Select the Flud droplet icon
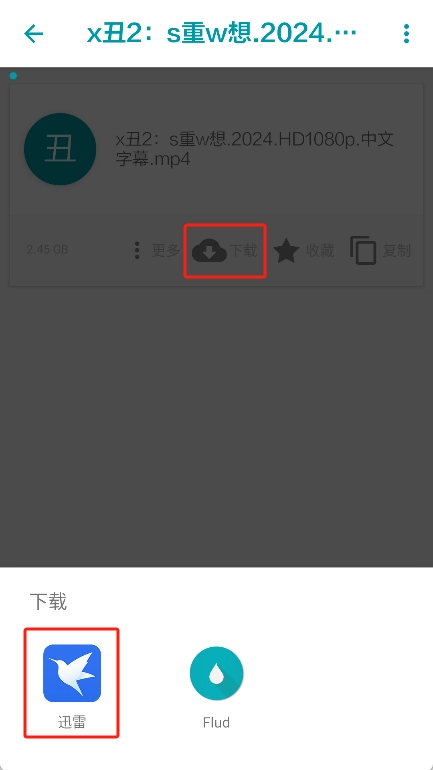433x770 pixels. point(216,673)
